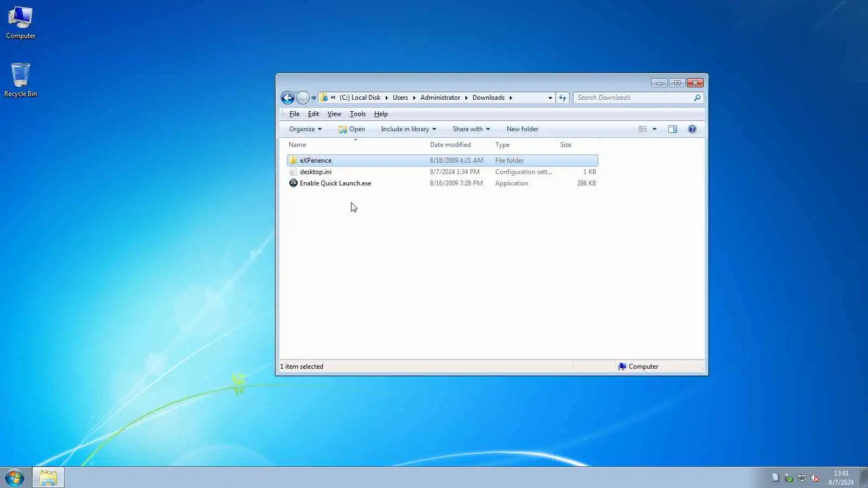This screenshot has width=868, height=488.
Task: Click the Computer desktop icon
Action: [x=21, y=23]
